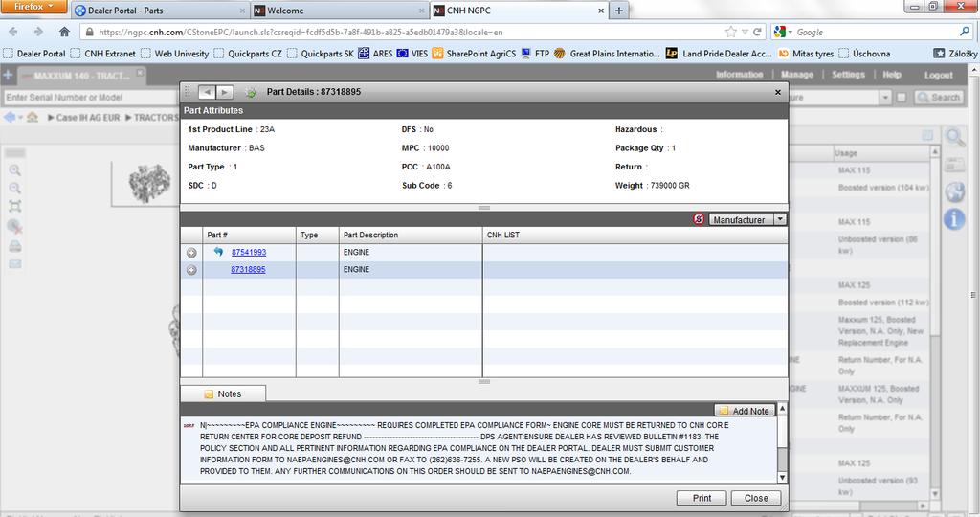
Task: Go to previous part in Part Details
Action: [x=207, y=92]
